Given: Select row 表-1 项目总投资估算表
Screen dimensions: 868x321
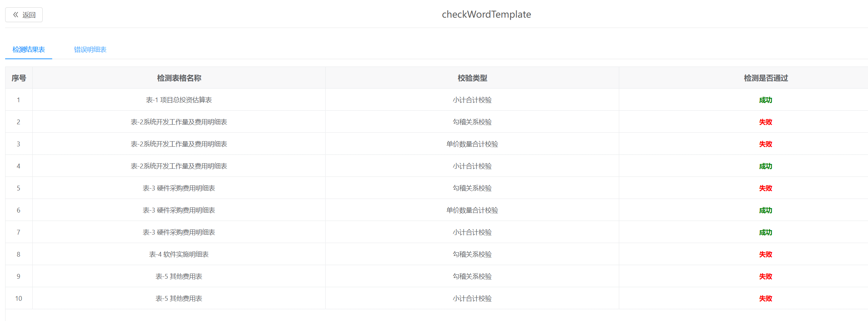Looking at the screenshot, I should [x=437, y=100].
